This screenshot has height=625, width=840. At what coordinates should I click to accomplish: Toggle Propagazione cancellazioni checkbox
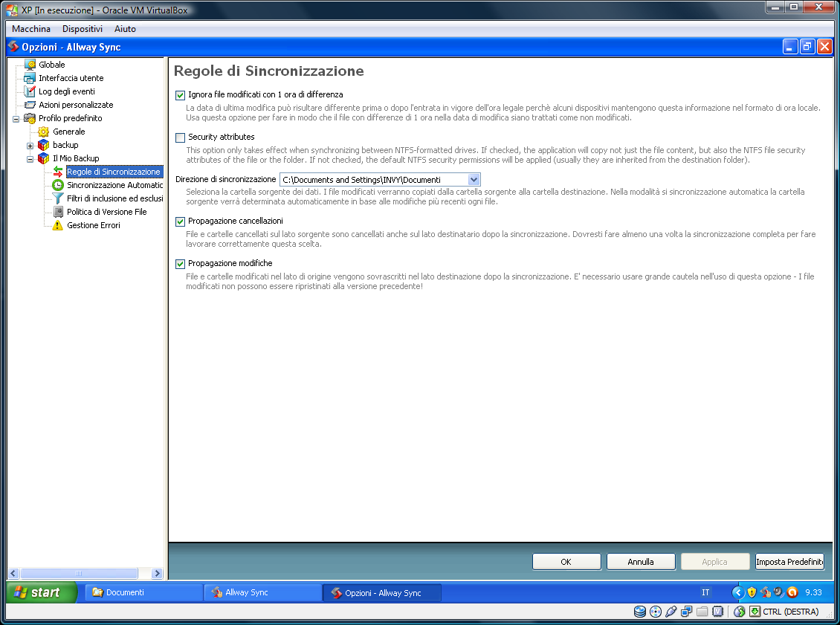(x=181, y=221)
